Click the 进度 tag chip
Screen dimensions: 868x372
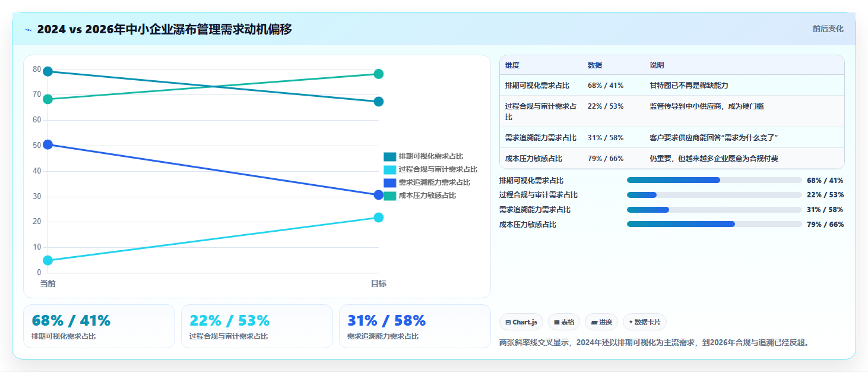[x=601, y=322]
